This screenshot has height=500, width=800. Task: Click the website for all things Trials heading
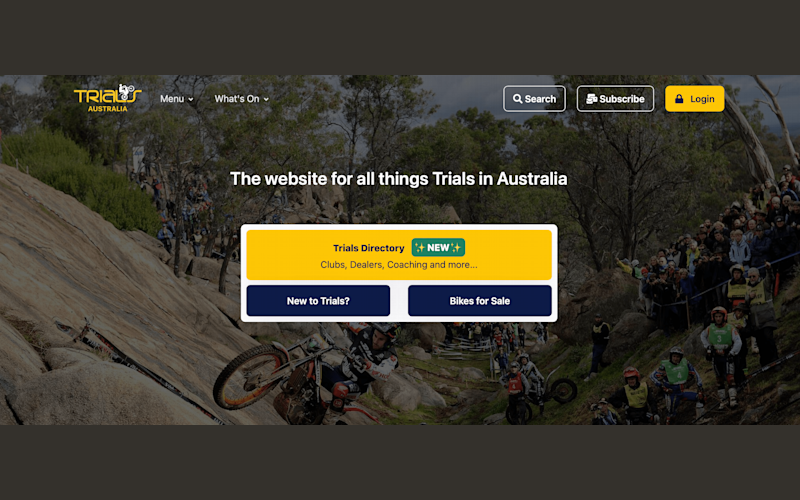[398, 179]
